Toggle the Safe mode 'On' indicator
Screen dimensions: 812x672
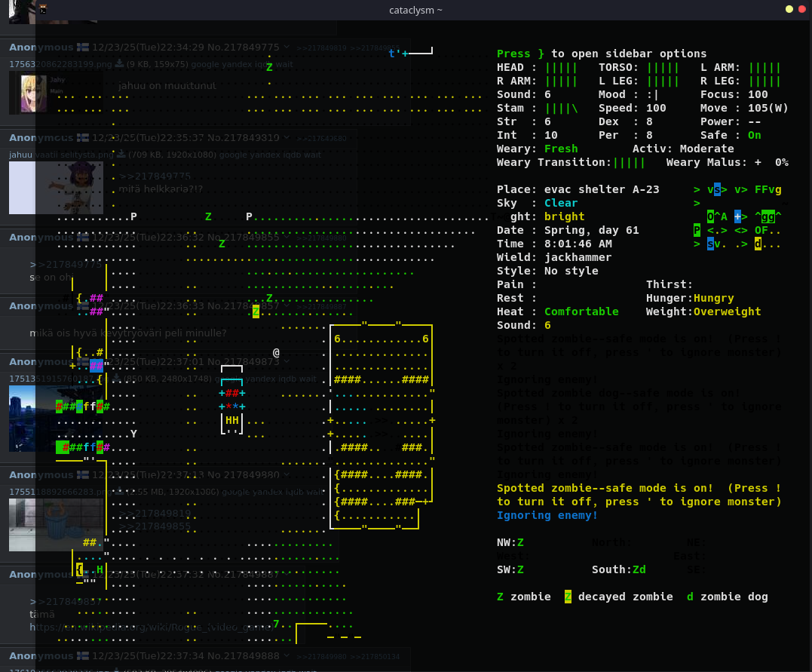click(x=755, y=135)
